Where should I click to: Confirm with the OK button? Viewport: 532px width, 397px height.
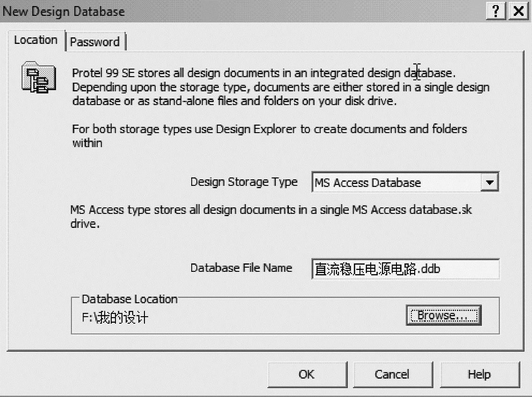[307, 374]
